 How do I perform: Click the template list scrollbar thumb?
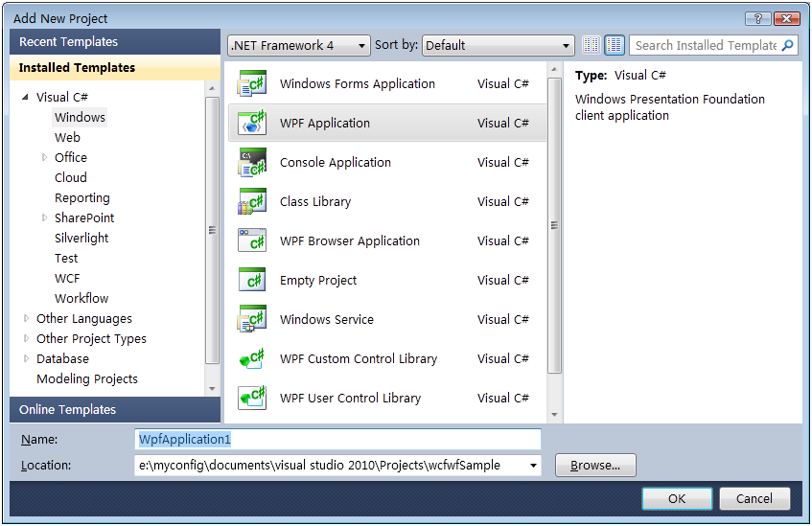click(554, 225)
